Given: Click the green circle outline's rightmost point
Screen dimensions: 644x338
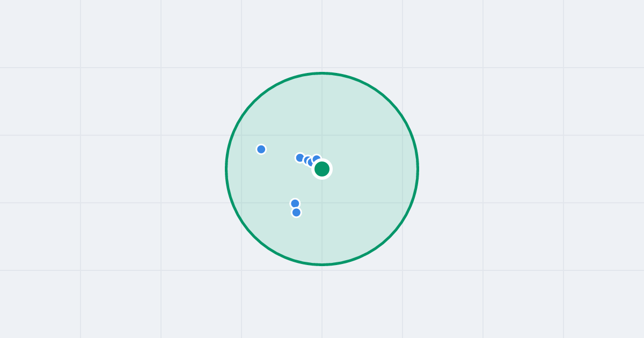Looking at the screenshot, I should [418, 169].
